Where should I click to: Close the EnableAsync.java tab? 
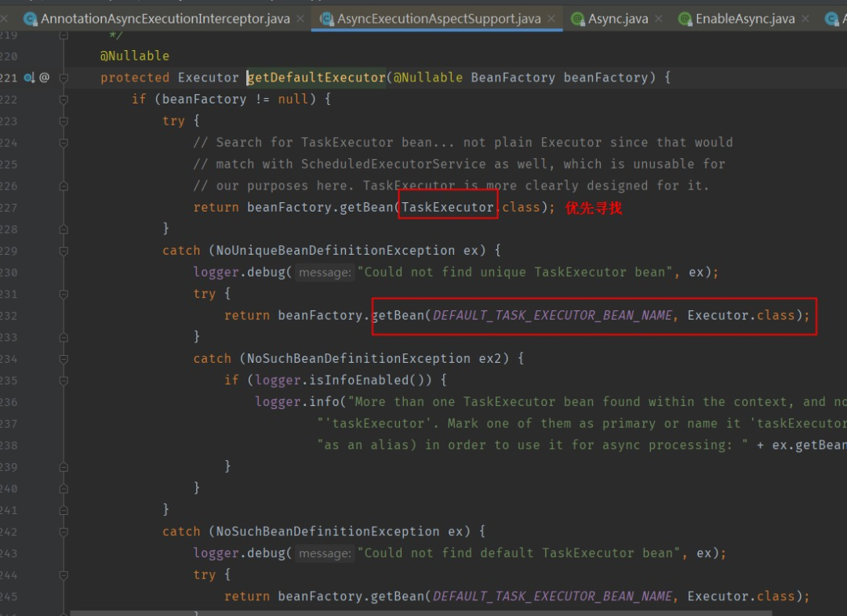tap(805, 18)
